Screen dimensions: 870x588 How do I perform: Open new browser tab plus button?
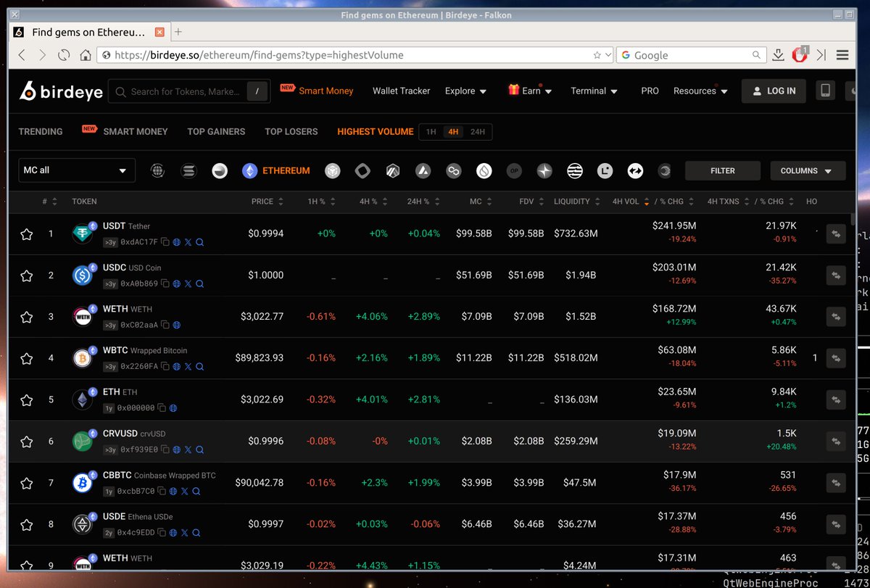[178, 32]
